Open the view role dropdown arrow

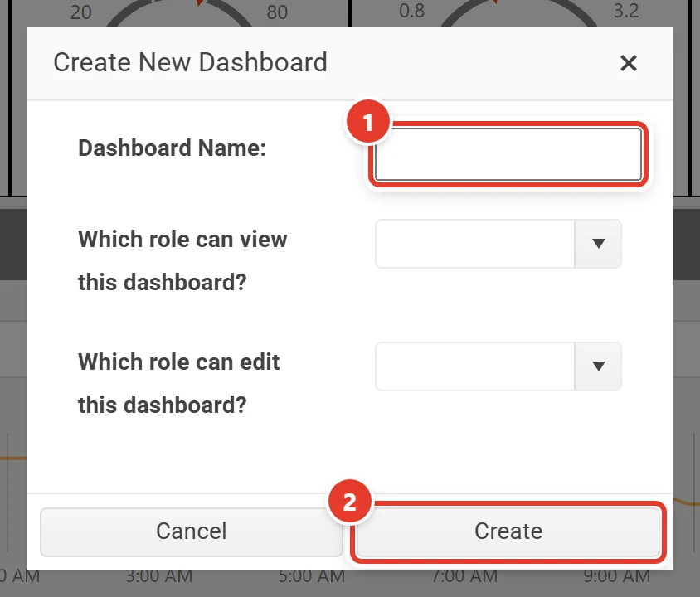(x=598, y=244)
